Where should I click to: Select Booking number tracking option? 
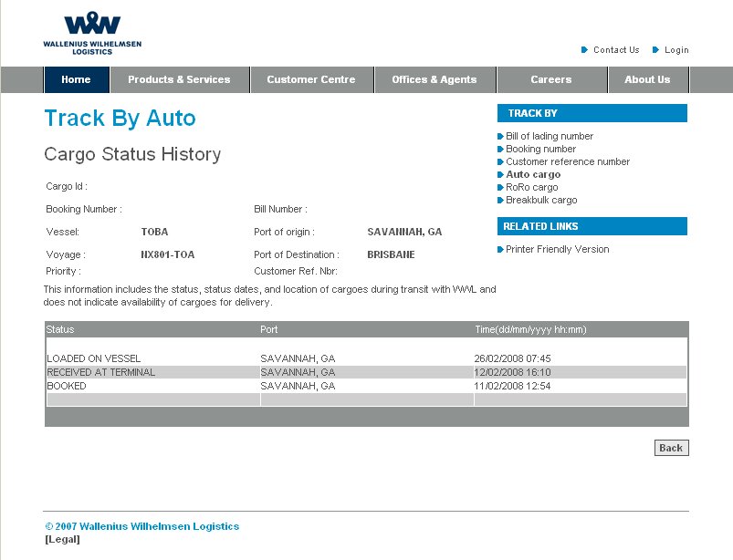tap(541, 149)
